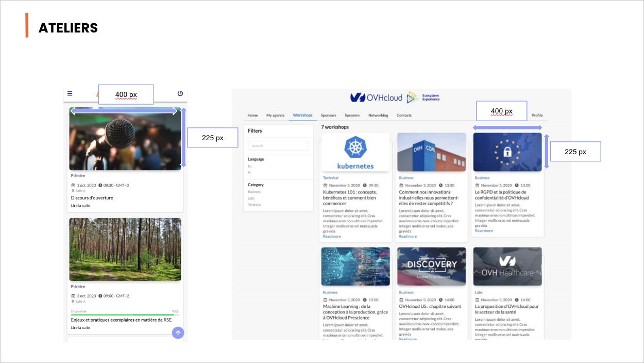
Task: Click calendar icon on Kubernetes 101 card
Action: tap(325, 185)
